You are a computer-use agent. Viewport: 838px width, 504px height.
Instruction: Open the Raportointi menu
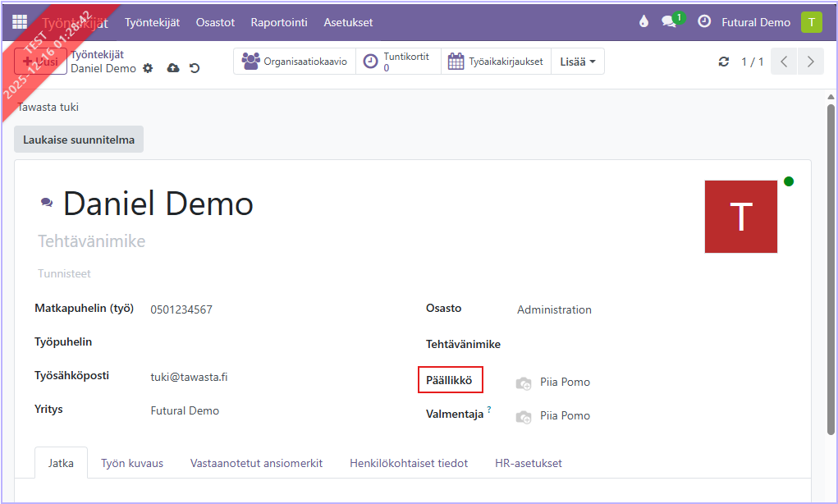tap(279, 22)
